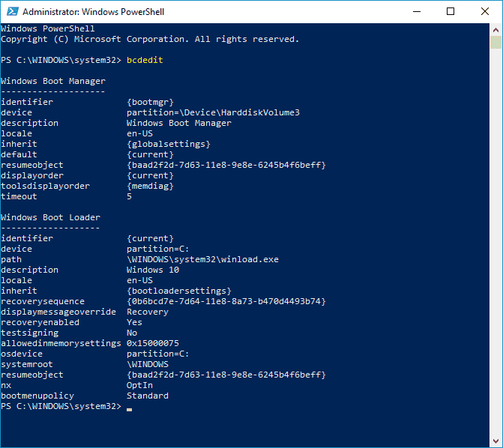This screenshot has height=448, width=503.
Task: Click the {globalsettings} inherit value
Action: pyautogui.click(x=169, y=144)
